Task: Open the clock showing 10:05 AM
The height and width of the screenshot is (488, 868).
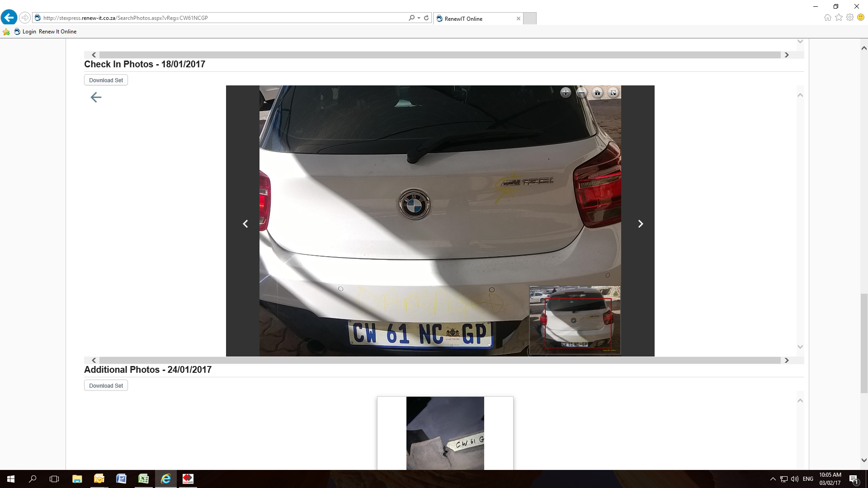Action: click(830, 479)
